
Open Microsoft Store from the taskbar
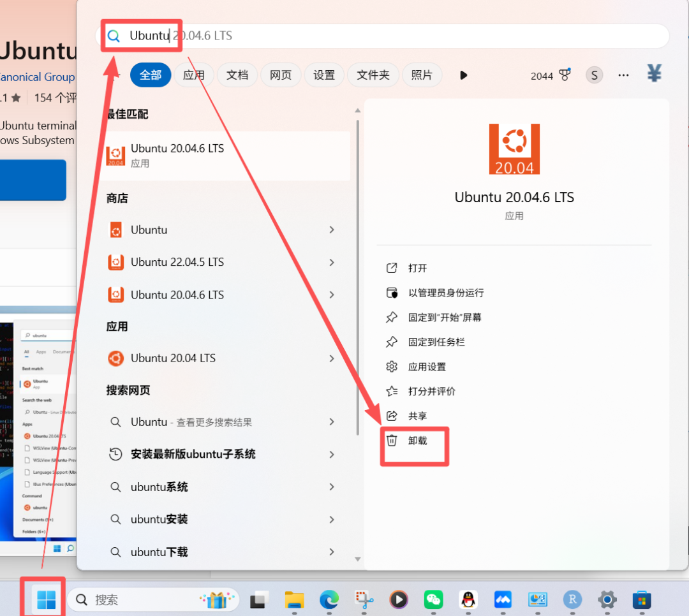pos(642,600)
